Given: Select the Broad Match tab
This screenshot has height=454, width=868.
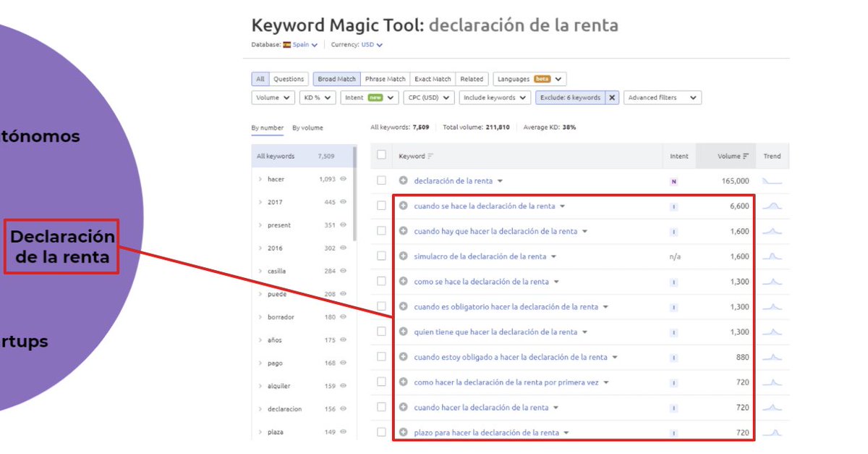Looking at the screenshot, I should tap(336, 79).
